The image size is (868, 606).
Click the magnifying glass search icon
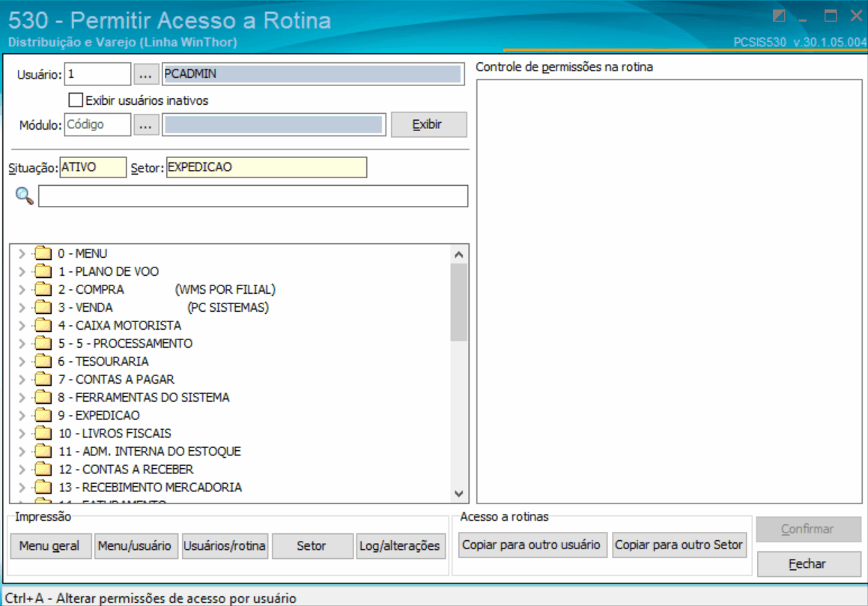click(x=24, y=196)
